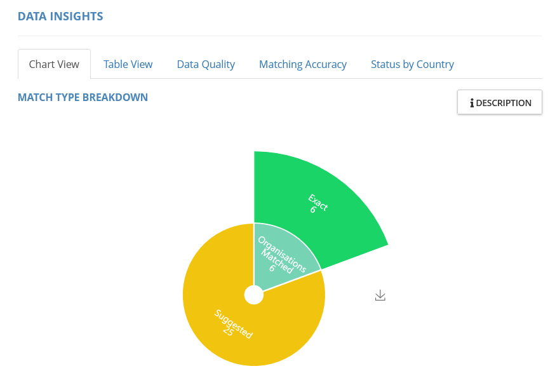Click the download chart icon
The width and height of the screenshot is (555, 392).
pos(380,295)
